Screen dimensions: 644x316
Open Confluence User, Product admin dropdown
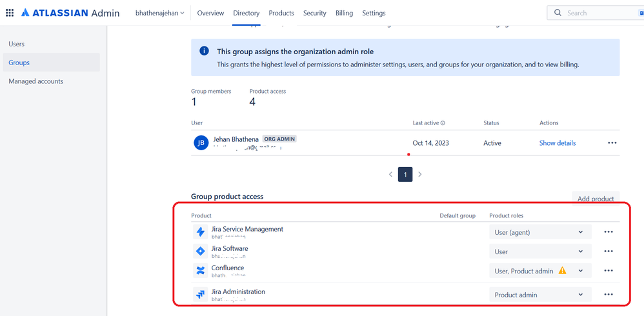(x=540, y=270)
